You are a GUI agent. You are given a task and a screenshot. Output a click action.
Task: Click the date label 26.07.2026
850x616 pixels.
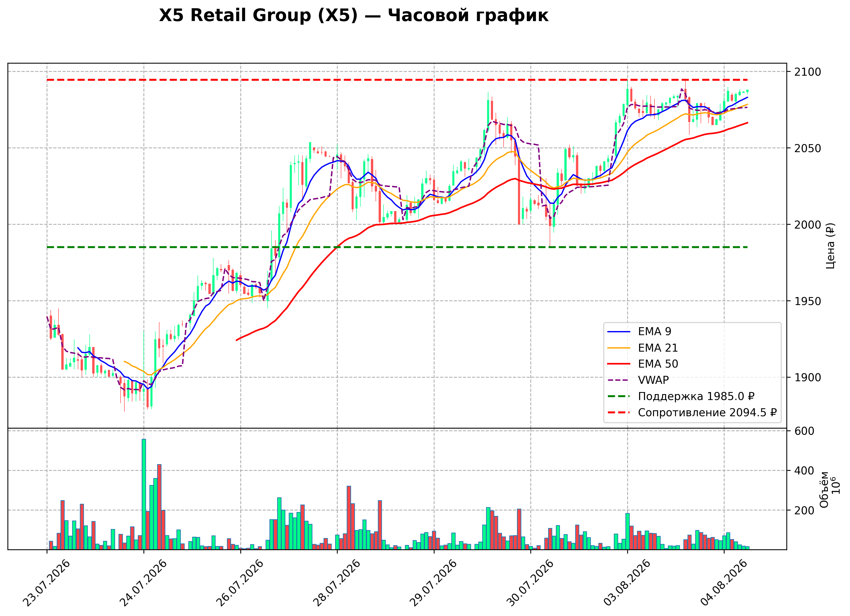pos(240,583)
